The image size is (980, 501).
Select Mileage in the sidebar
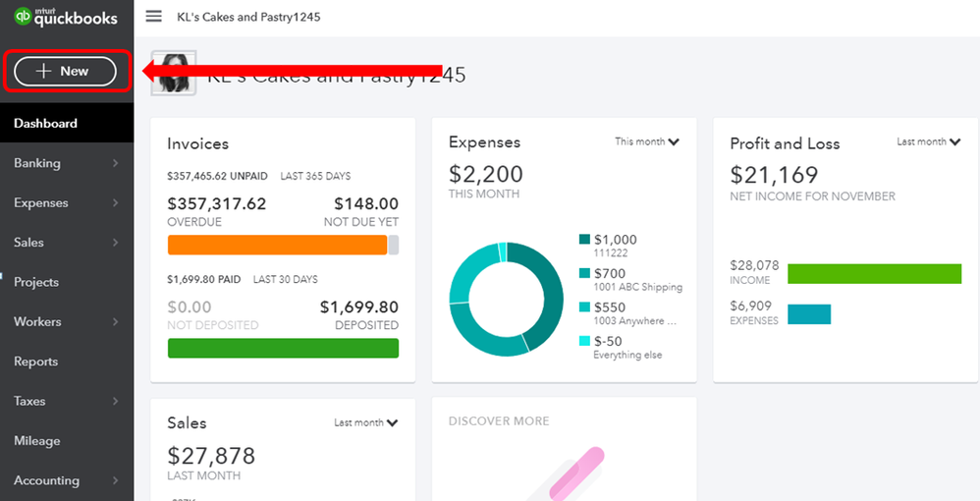[x=37, y=441]
